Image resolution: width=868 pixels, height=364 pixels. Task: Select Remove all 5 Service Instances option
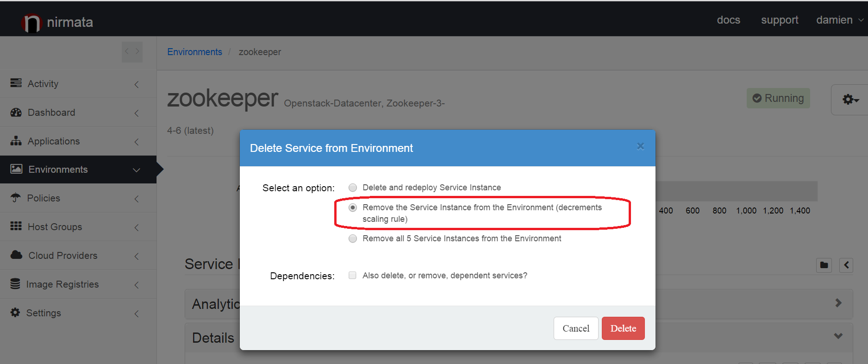coord(353,238)
